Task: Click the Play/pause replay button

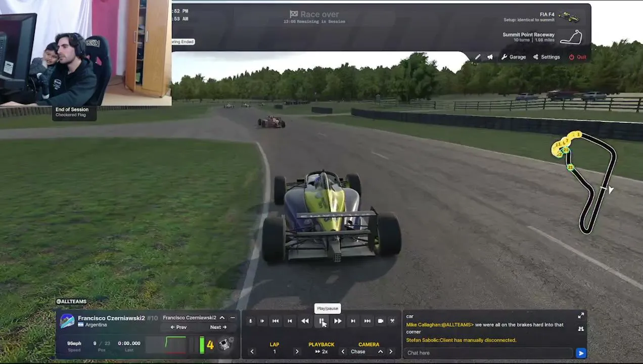Action: click(321, 321)
